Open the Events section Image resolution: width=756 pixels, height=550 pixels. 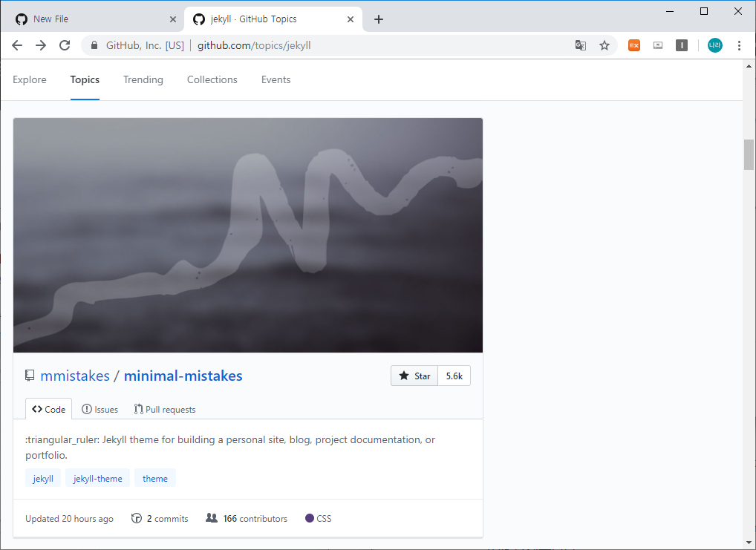(x=276, y=79)
